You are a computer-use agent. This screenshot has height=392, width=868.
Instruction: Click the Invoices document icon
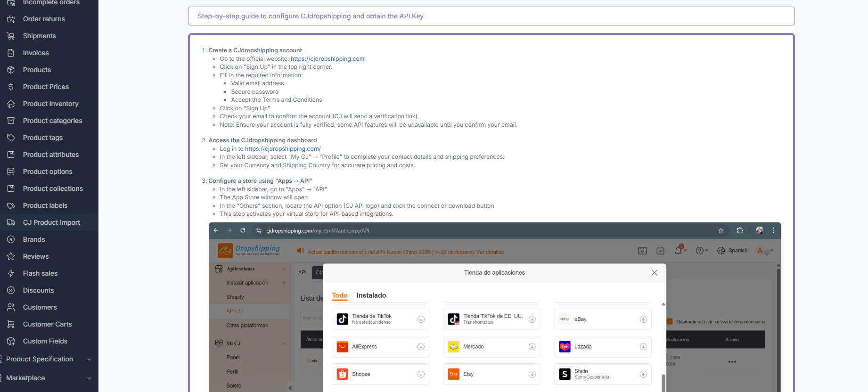pos(11,53)
